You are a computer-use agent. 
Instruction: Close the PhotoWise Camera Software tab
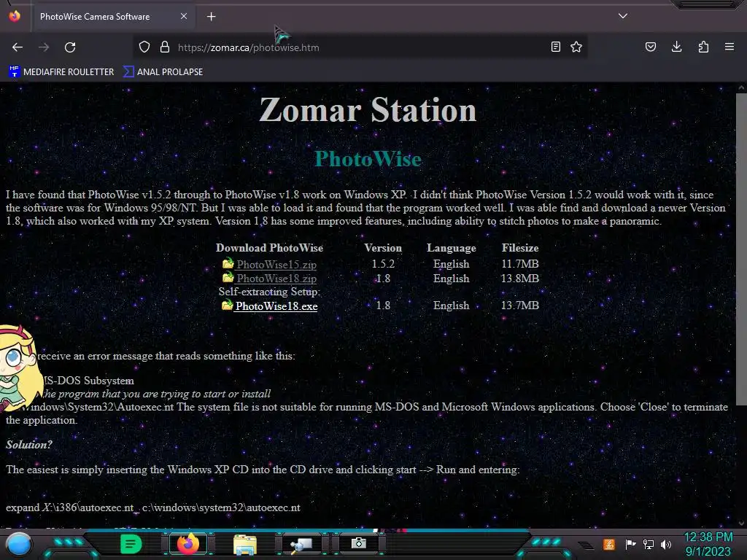[x=184, y=16]
